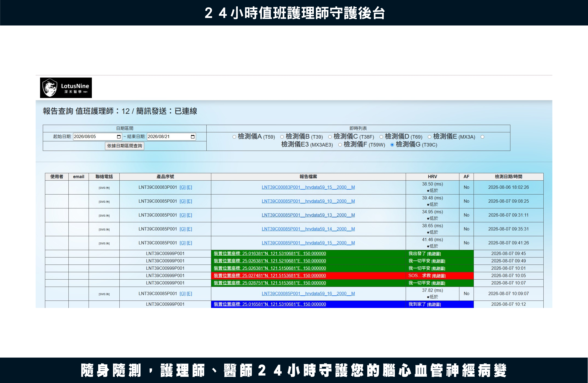
Task: Open coordinates link 25.016381°N at 09:45
Action: [270, 254]
